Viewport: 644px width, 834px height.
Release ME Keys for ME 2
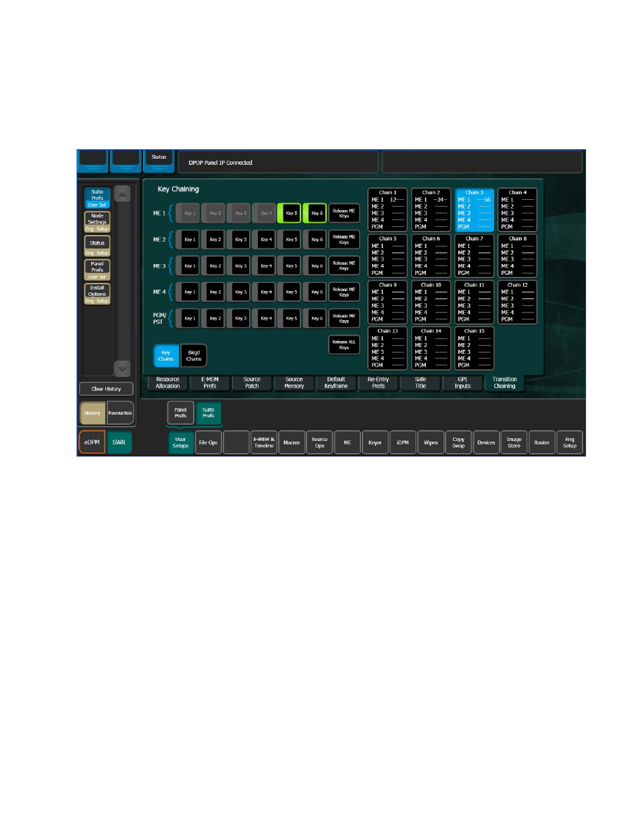(x=344, y=240)
